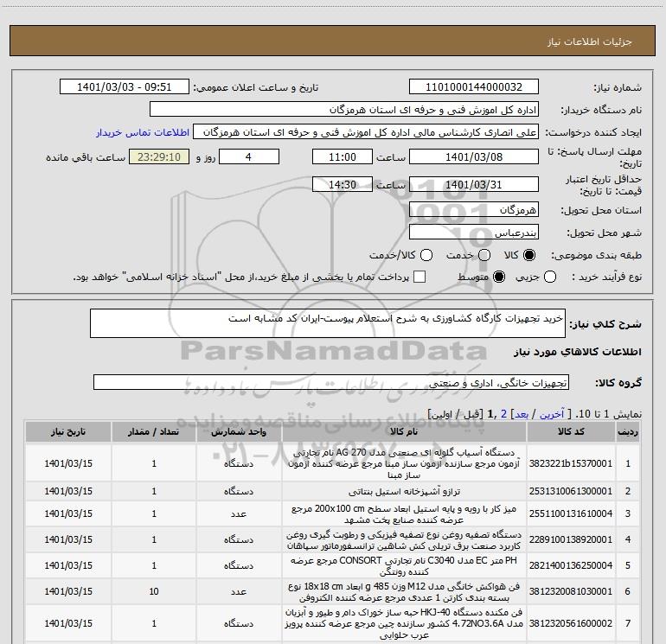
Task: Choose the جزیی purchase process option
Action: [550, 277]
